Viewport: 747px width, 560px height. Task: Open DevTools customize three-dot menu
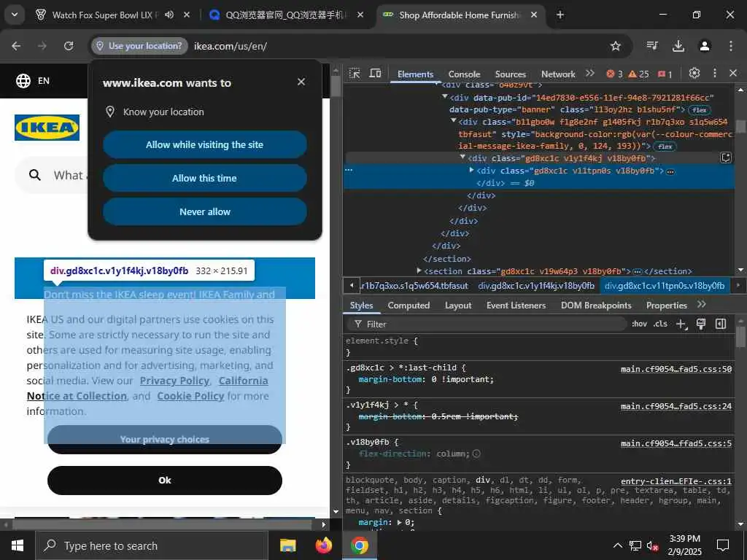(715, 74)
